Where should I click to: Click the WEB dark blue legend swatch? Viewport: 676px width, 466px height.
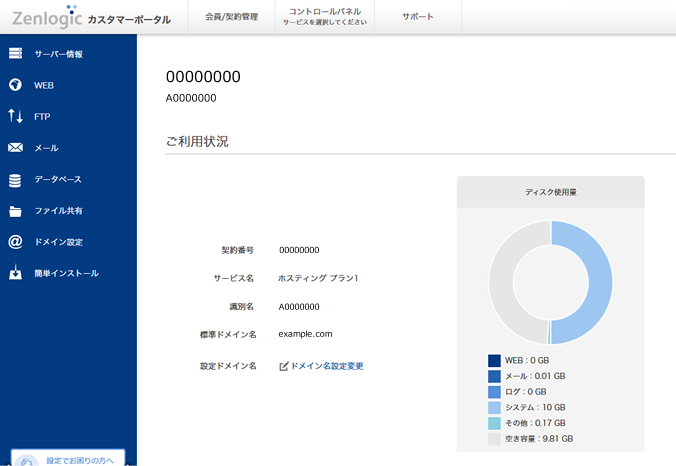click(494, 360)
